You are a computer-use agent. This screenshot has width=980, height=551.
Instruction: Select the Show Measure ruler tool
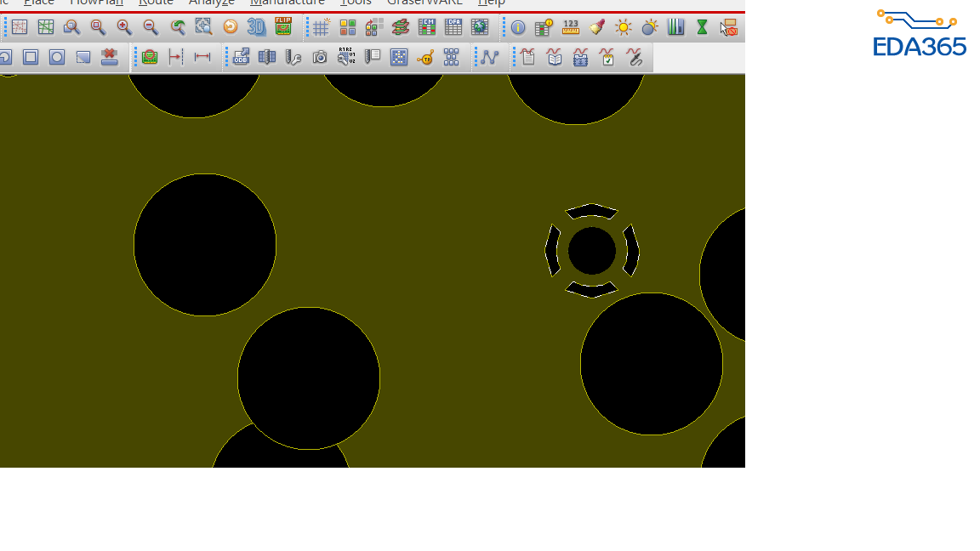click(x=571, y=27)
